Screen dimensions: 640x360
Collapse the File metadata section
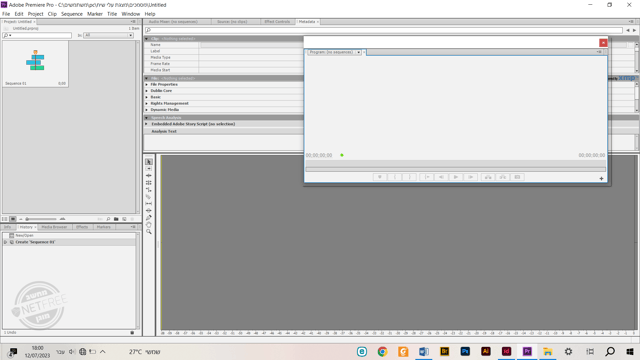[147, 78]
